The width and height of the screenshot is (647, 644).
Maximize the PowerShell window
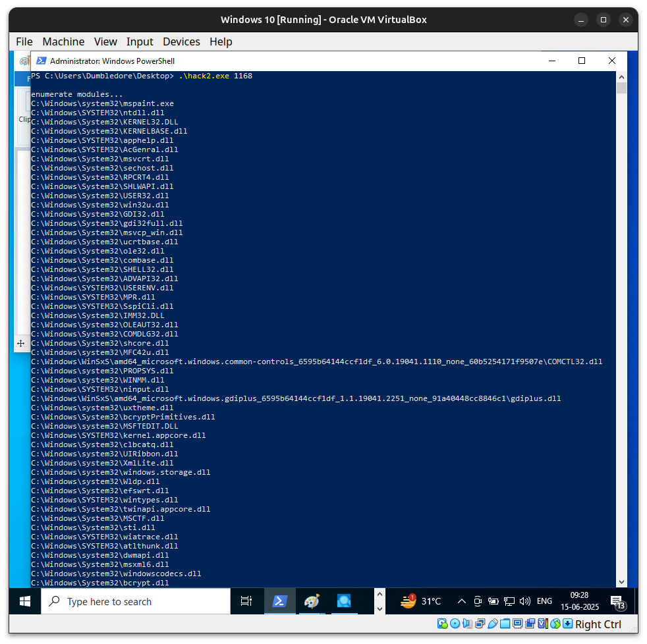pos(582,61)
